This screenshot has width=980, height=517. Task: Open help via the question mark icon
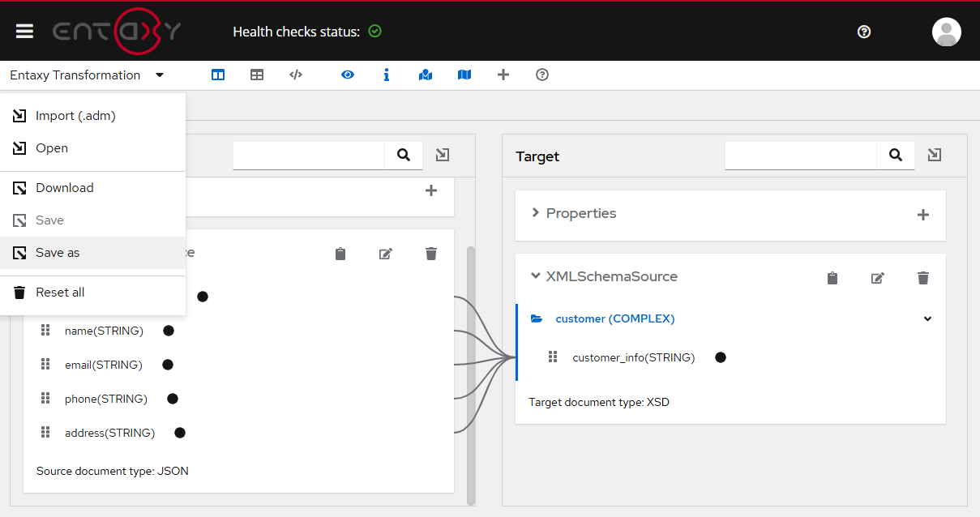pyautogui.click(x=542, y=75)
